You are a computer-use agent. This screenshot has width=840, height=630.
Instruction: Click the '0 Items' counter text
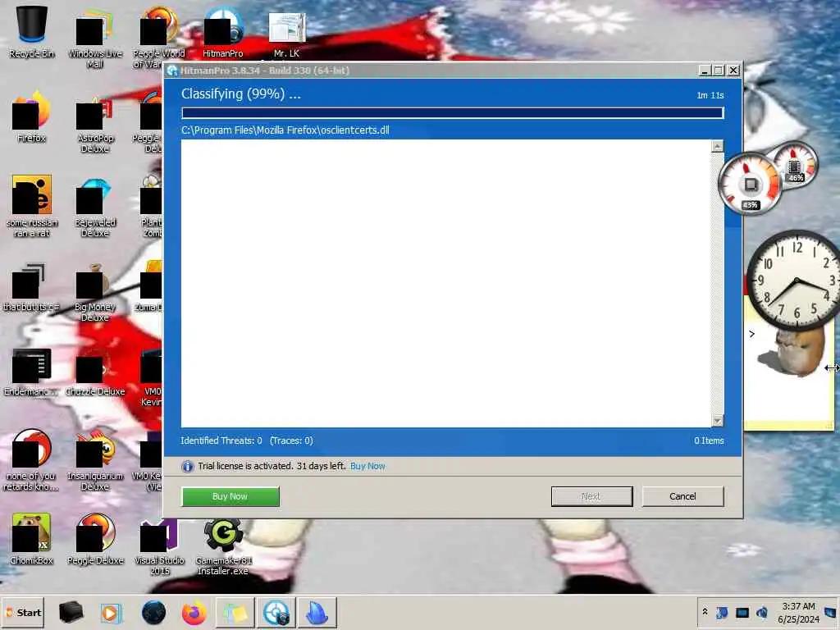coord(709,441)
